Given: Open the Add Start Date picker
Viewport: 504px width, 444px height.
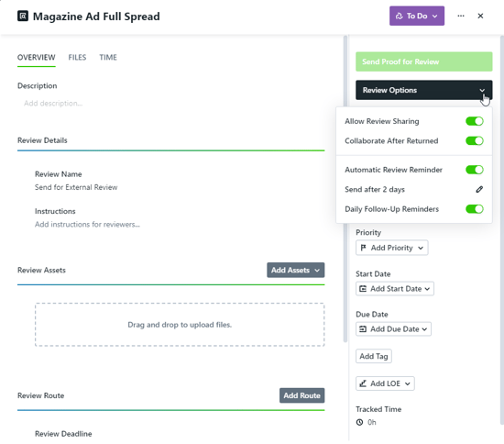Looking at the screenshot, I should click(394, 289).
